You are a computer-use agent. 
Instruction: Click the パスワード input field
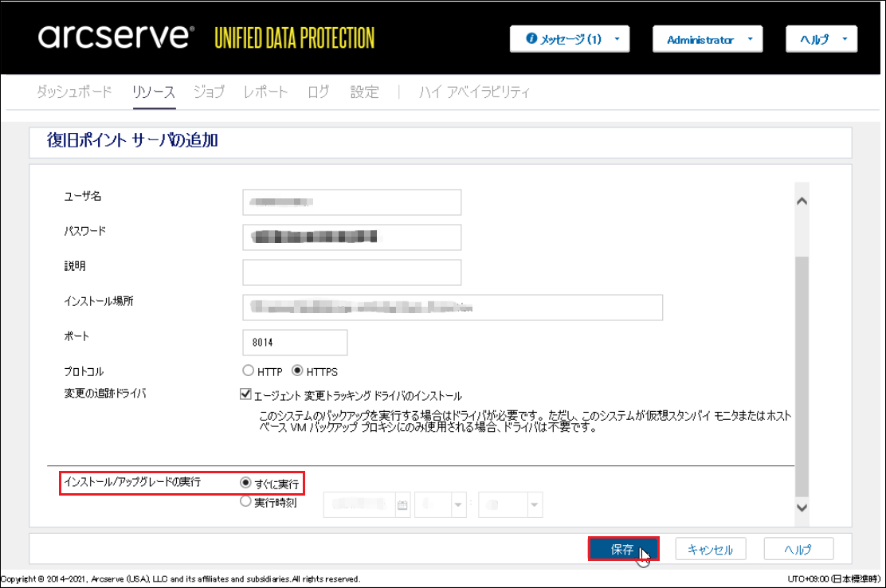pyautogui.click(x=352, y=237)
